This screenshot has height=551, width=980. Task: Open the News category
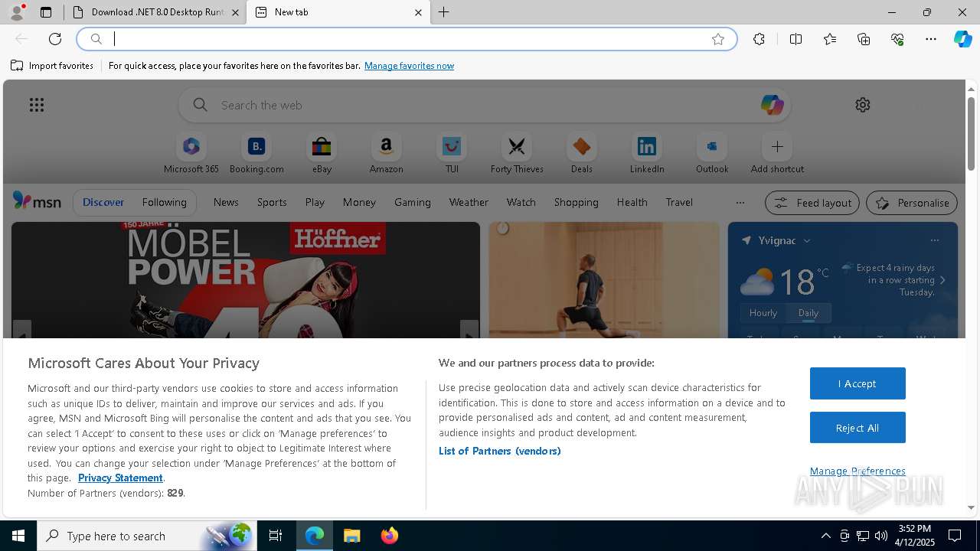click(226, 202)
